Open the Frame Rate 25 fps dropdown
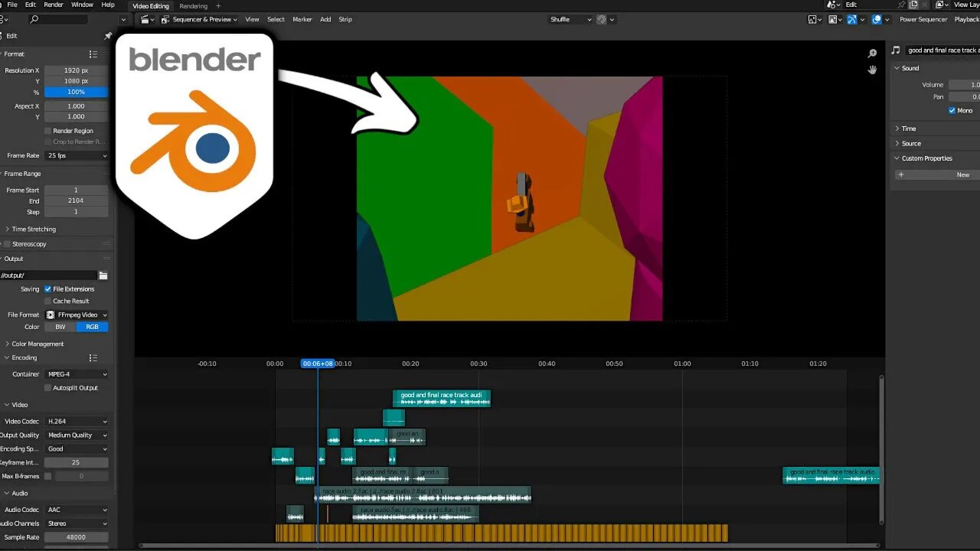The image size is (980, 551). [x=77, y=155]
